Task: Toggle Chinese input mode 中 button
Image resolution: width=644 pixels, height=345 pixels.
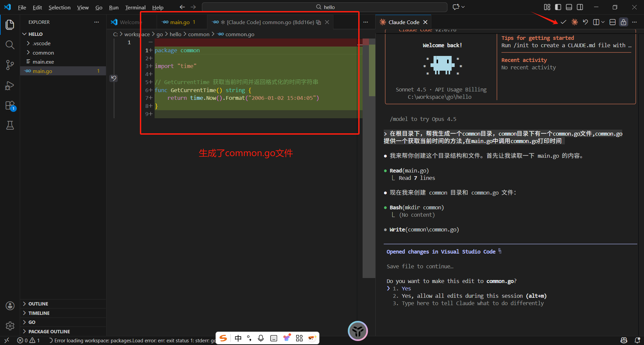Action: (238, 338)
